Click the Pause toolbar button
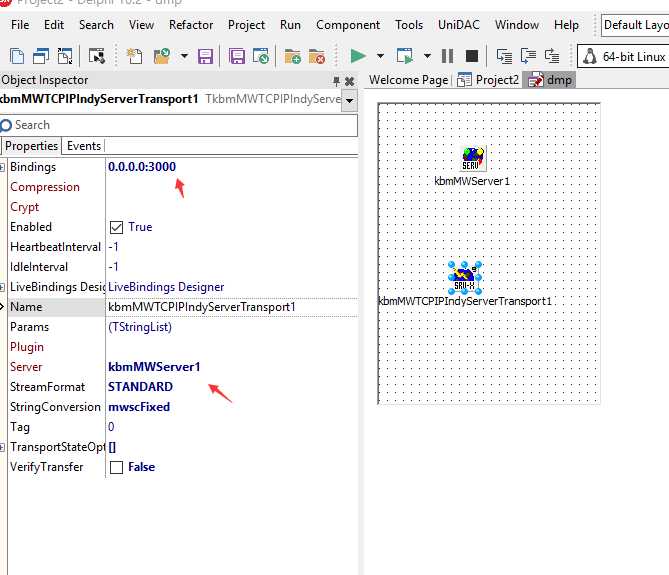Viewport: 669px width, 575px height. click(x=447, y=56)
